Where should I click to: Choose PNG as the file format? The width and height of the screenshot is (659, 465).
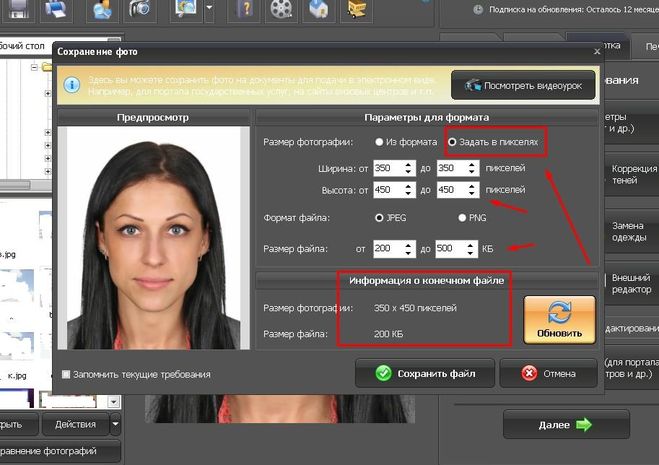[462, 217]
